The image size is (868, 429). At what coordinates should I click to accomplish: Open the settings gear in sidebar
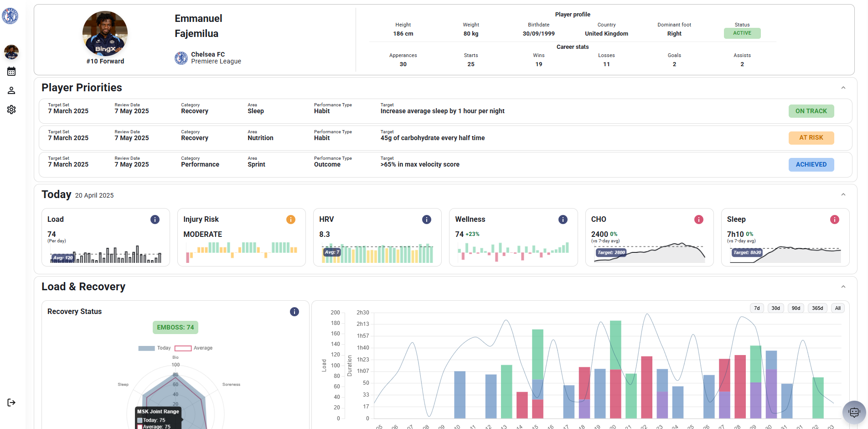(x=11, y=110)
